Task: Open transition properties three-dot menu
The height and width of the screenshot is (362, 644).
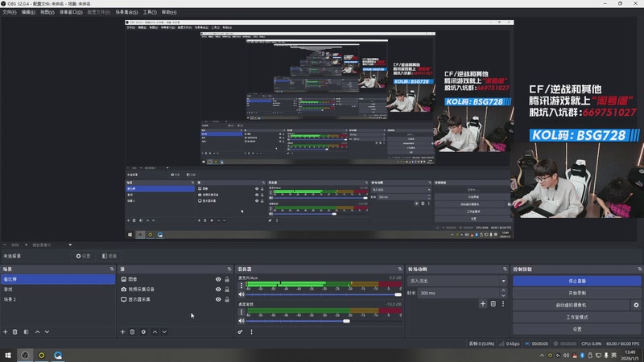Action: click(503, 304)
